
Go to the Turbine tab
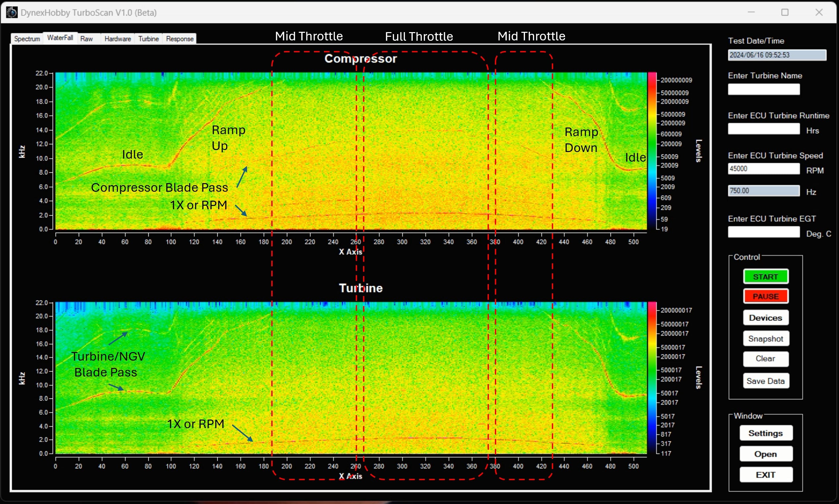tap(148, 39)
